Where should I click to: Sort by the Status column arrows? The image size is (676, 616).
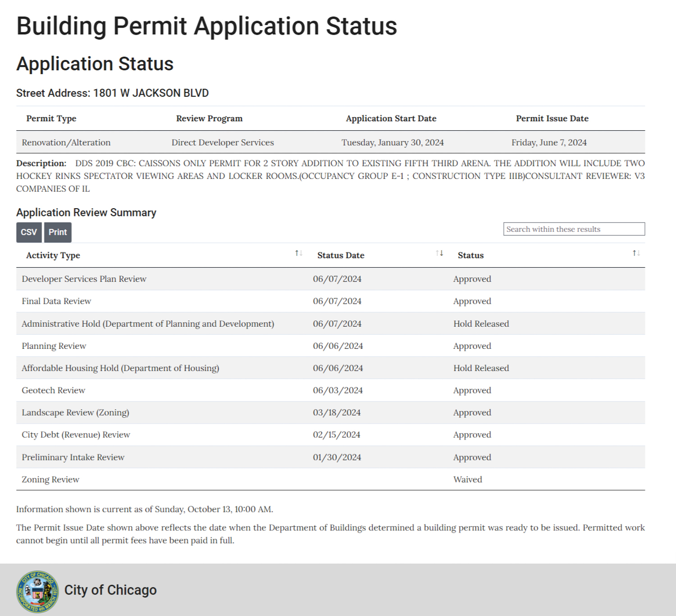tap(636, 253)
